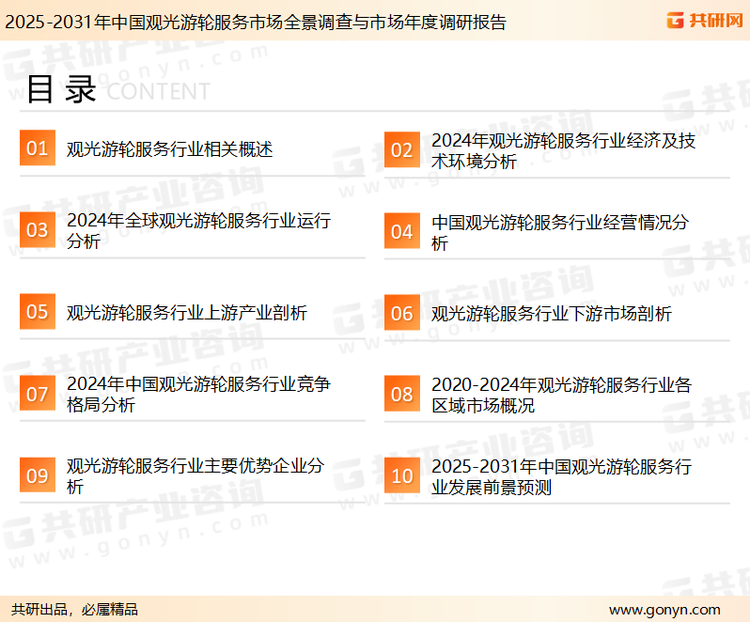Open chapter 2025-2031年中国观光游轮服务行业发展前景预测
Viewport: 750px width, 622px height.
(562, 477)
